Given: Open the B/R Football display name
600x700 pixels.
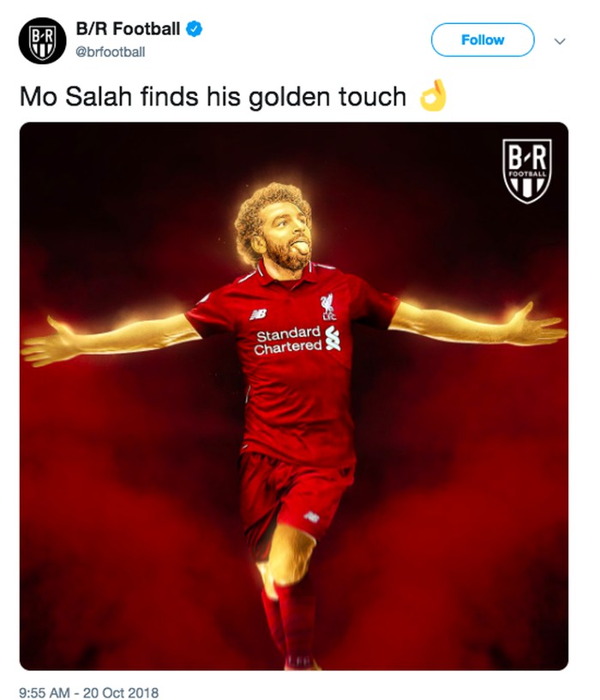Looking at the screenshot, I should (128, 29).
